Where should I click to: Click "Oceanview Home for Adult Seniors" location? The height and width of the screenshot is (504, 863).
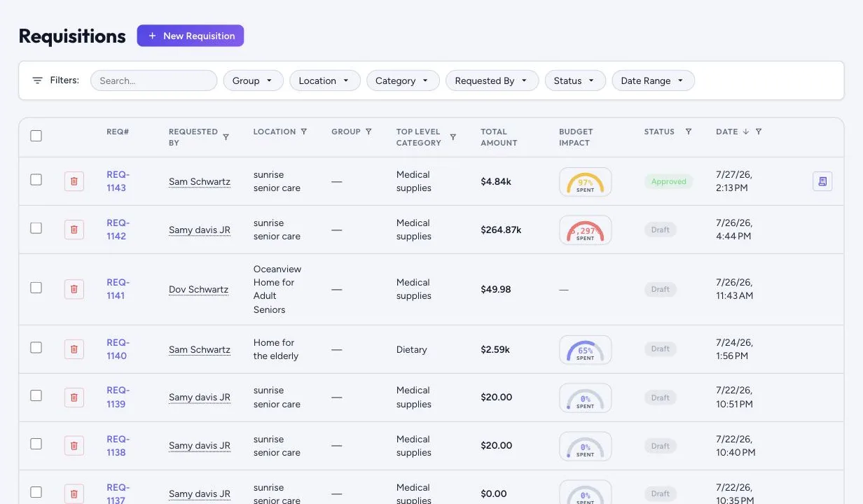click(x=277, y=289)
